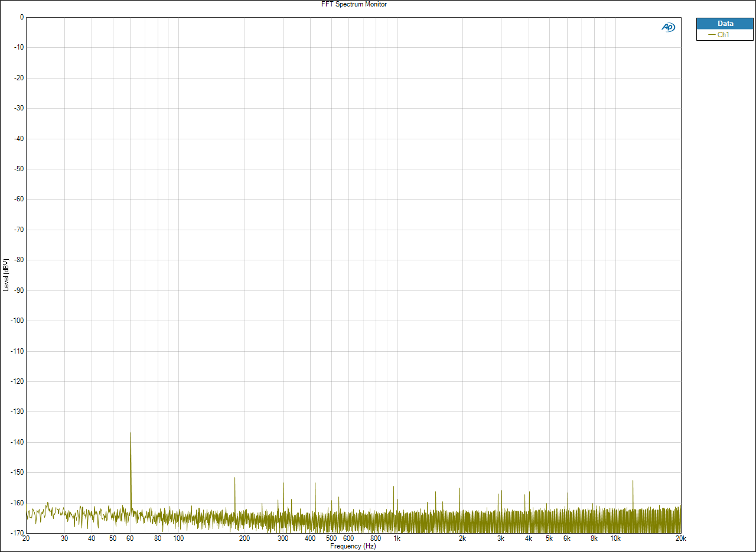This screenshot has height=552, width=756.
Task: Click the Data legend header
Action: tap(725, 24)
